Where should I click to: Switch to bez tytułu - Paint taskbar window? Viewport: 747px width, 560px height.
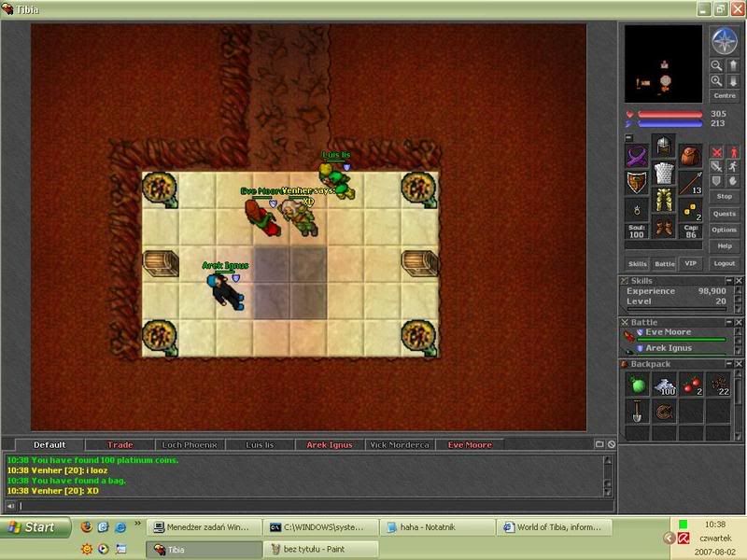point(321,549)
